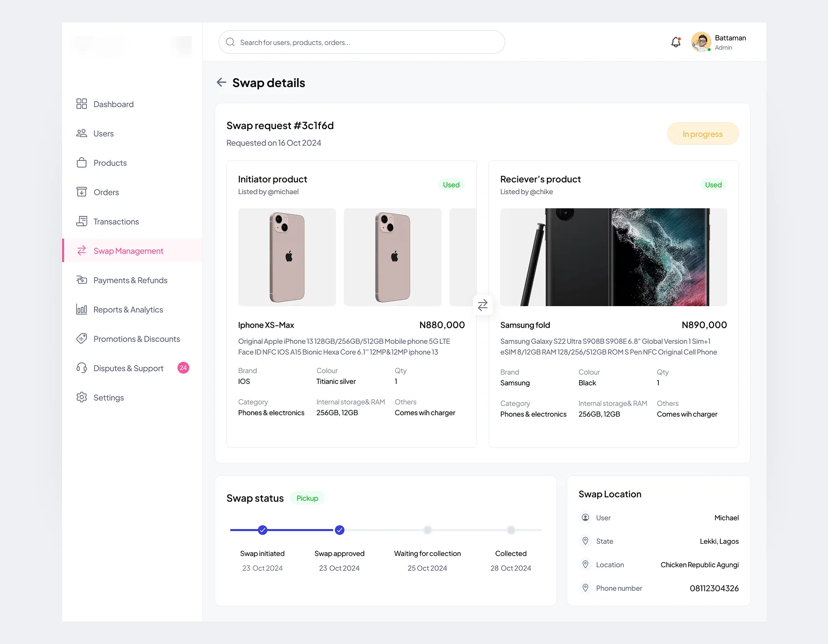Screen dimensions: 828x644
Task: Click the Used badge on Reciever's product
Action: (713, 184)
